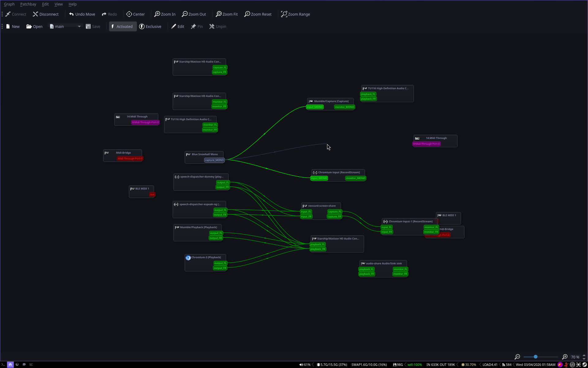This screenshot has height=368, width=588.
Task: Save the current patchbay
Action: tap(93, 26)
